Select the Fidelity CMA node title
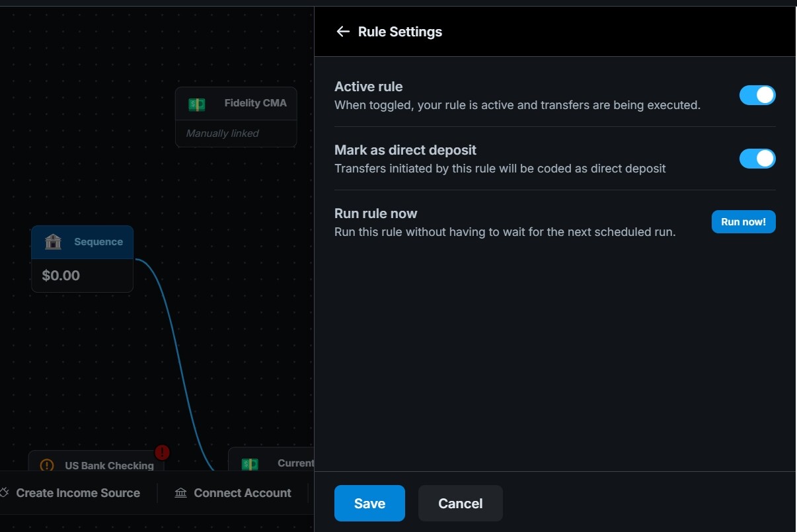The image size is (797, 532). tap(255, 103)
